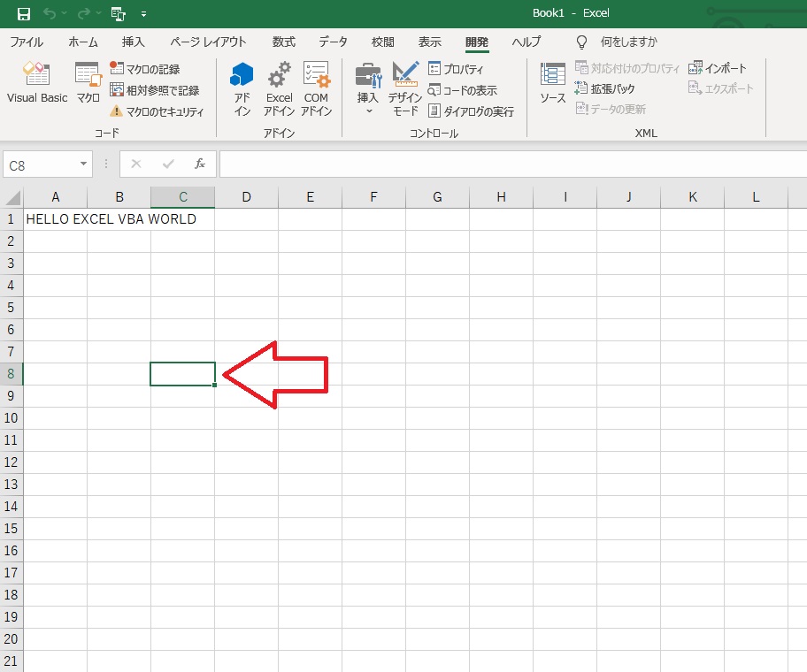The width and height of the screenshot is (807, 672).
Task: Open コードの表示 (View Code)
Action: 465,89
